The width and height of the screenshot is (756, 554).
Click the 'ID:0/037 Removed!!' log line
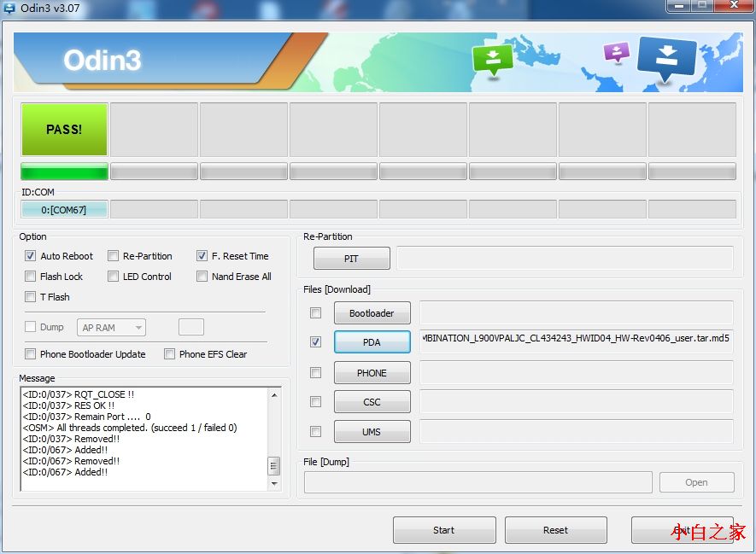coord(71,439)
